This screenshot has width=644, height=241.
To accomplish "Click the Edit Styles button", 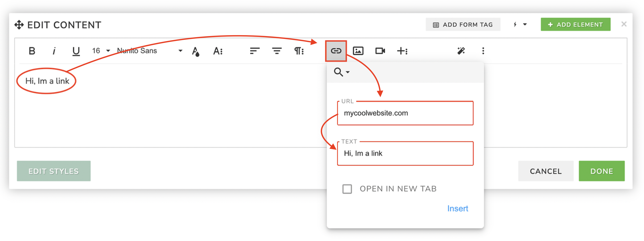I will click(54, 171).
